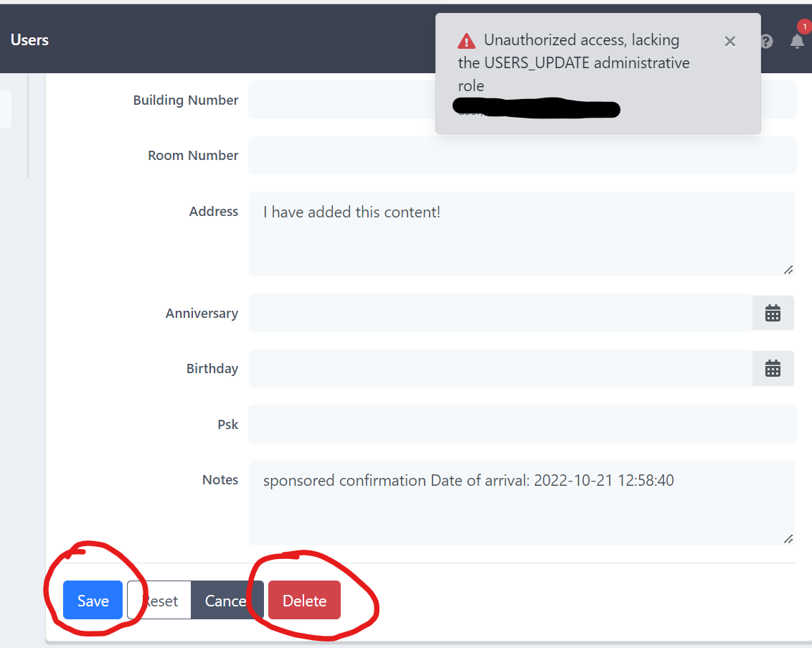
Task: Click the notification count badge
Action: pyautogui.click(x=804, y=27)
